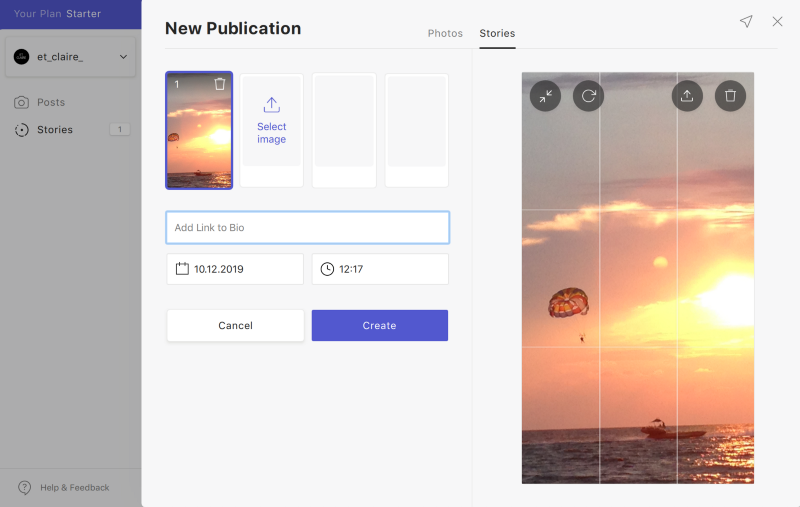Open the date picker showing 10.12.2019
Screen dimensions: 800x507
pos(235,269)
